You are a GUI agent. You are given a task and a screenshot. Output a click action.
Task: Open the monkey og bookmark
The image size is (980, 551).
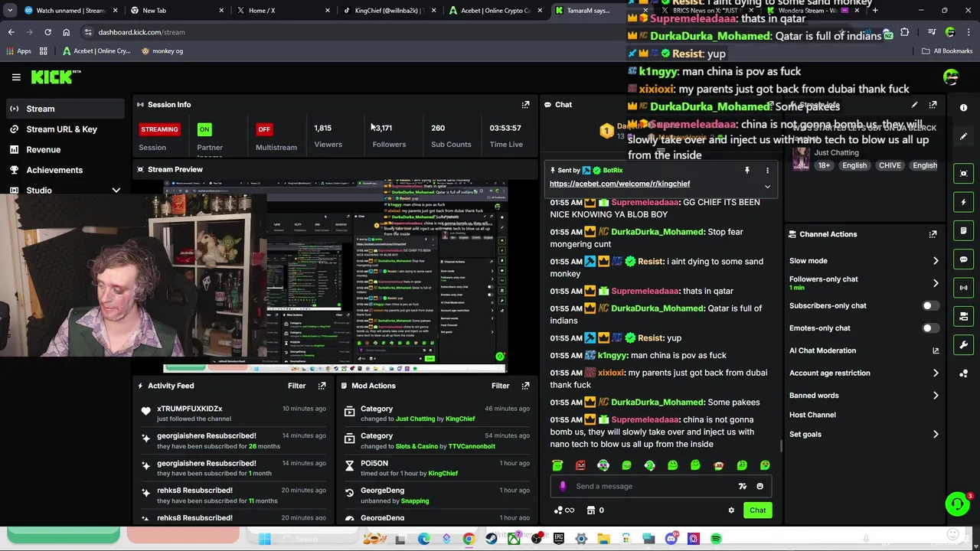pyautogui.click(x=162, y=51)
